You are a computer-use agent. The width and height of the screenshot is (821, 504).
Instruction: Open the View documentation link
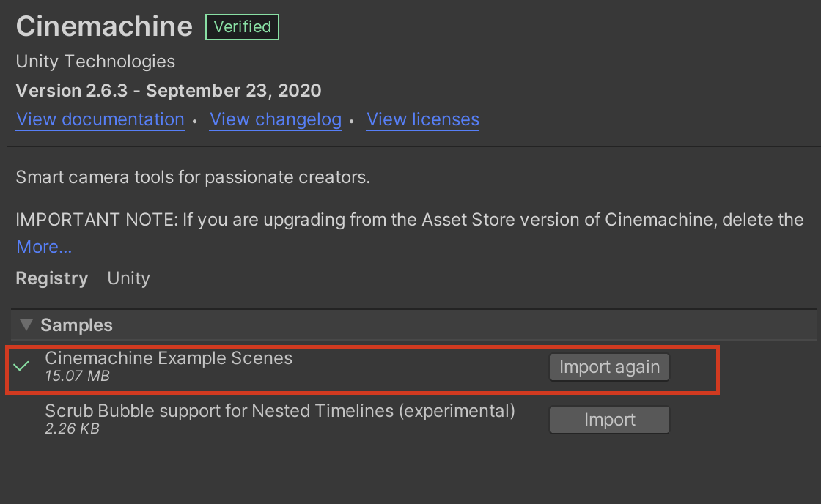100,119
